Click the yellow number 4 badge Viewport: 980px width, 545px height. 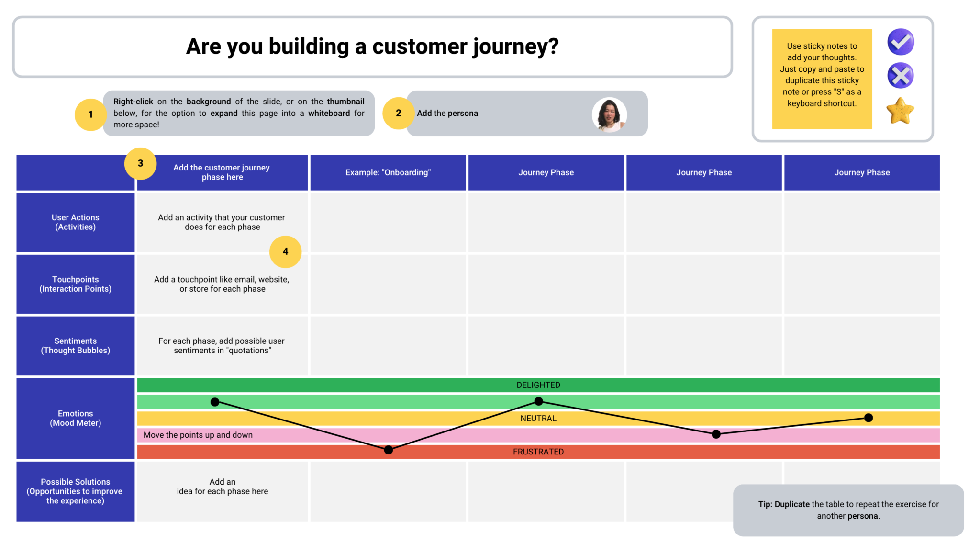(285, 251)
